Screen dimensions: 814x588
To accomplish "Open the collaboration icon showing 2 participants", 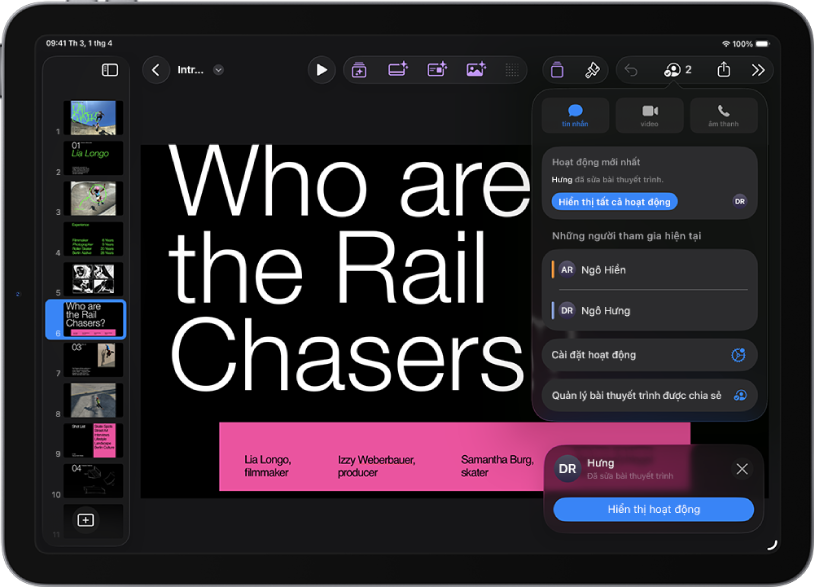I will tap(677, 70).
